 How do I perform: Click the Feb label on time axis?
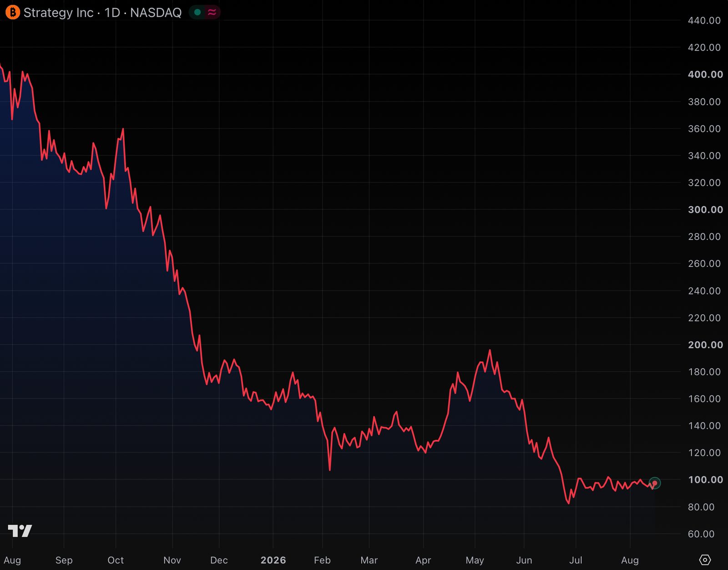(322, 560)
